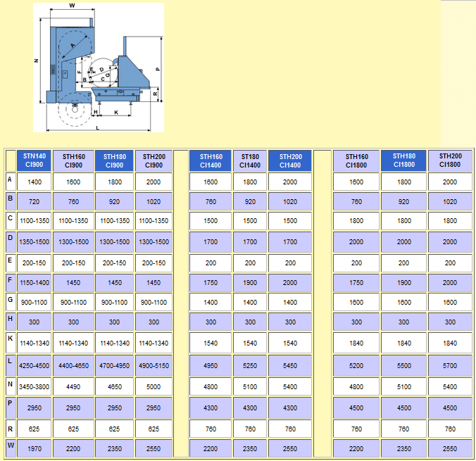The width and height of the screenshot is (476, 461).
Task: Click the STH180 CI900 column header
Action: coord(114,160)
